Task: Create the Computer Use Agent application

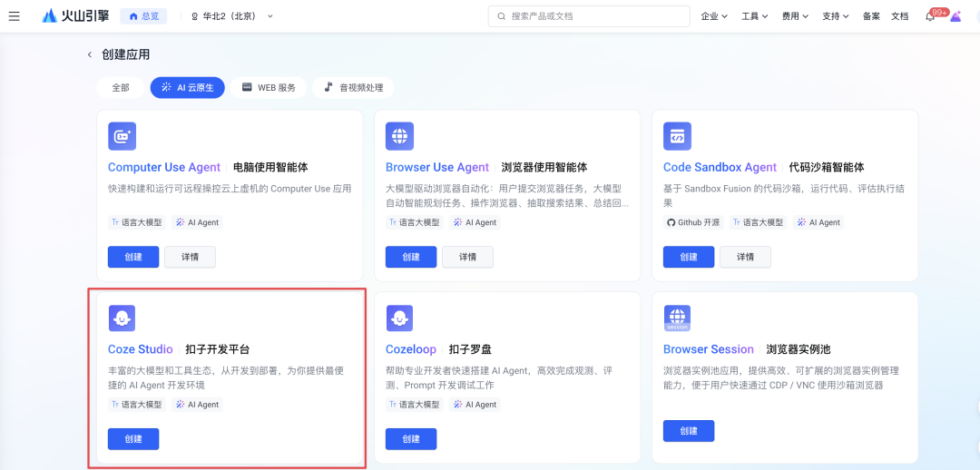Action: coord(133,257)
